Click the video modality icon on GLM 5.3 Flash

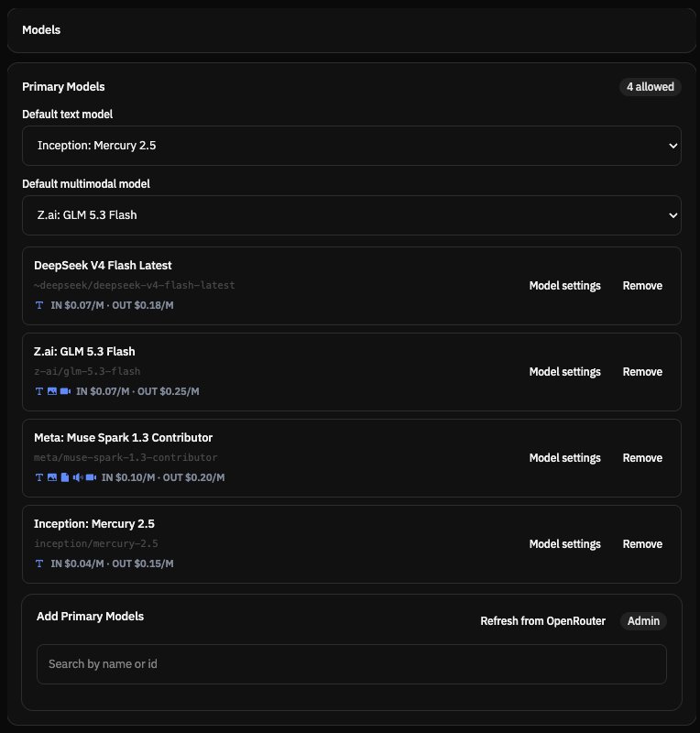pos(65,391)
